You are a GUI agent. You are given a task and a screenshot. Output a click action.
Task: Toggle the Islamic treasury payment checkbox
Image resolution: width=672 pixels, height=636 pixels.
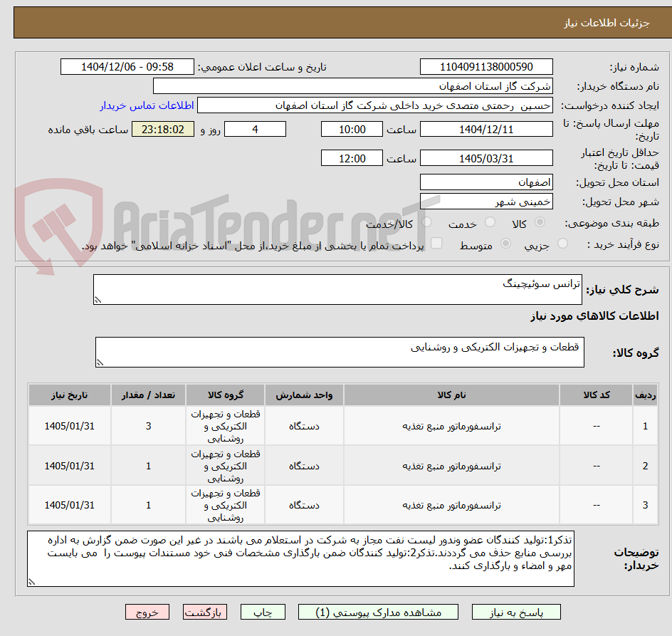click(x=436, y=243)
